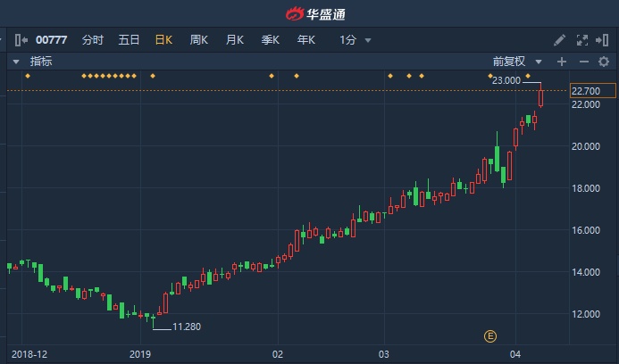Click the 华盛通 logo in header
619x364 pixels.
(x=315, y=14)
